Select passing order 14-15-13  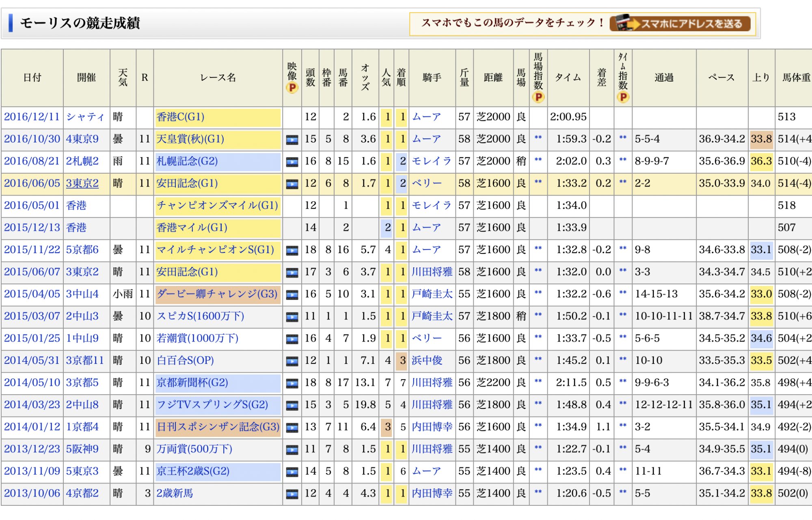656,294
